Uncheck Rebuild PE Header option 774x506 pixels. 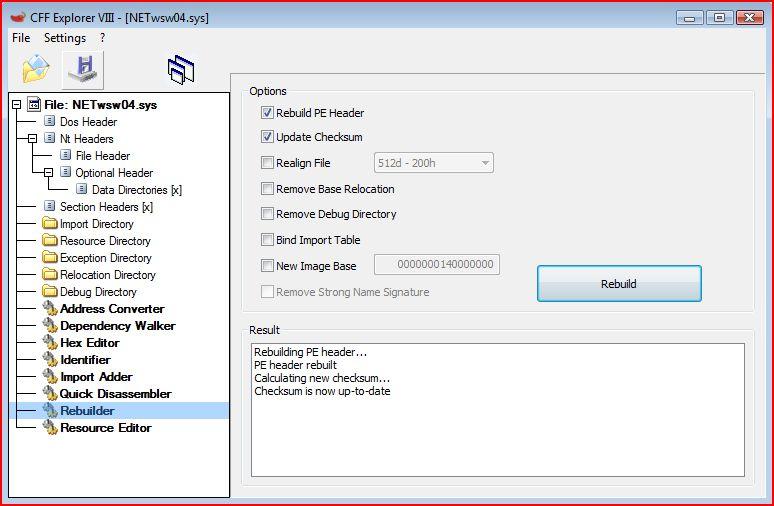[x=267, y=113]
